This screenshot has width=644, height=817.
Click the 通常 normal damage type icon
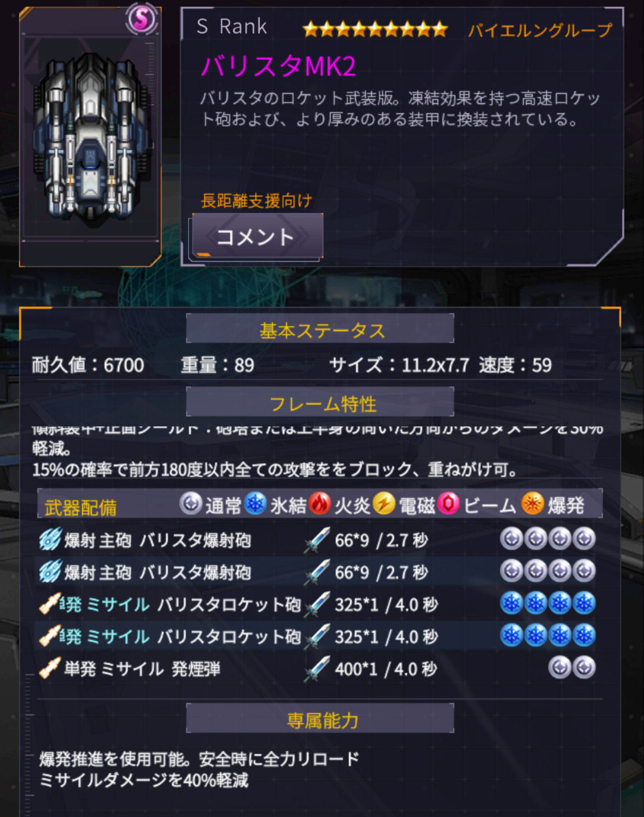(x=191, y=504)
